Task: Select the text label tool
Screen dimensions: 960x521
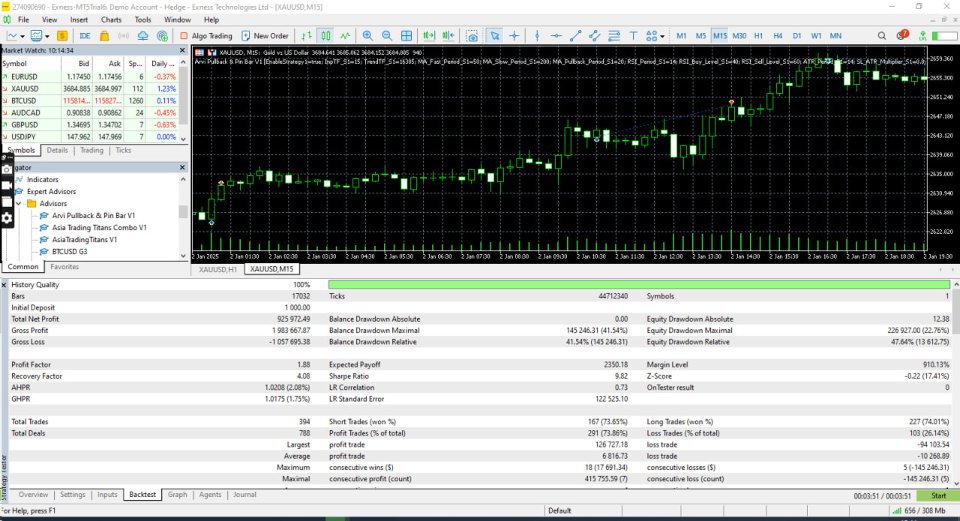Action: coord(633,36)
